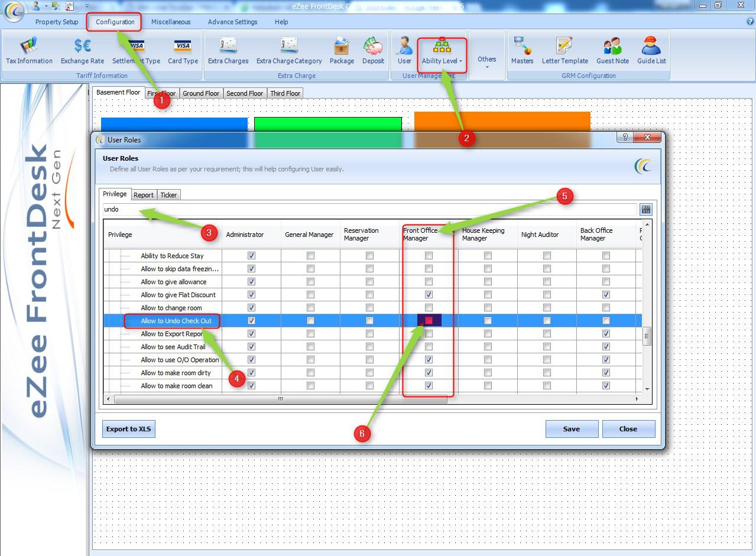
Task: Toggle Back Office Manager checkbox for Allow to use O/O Operation
Action: click(606, 360)
